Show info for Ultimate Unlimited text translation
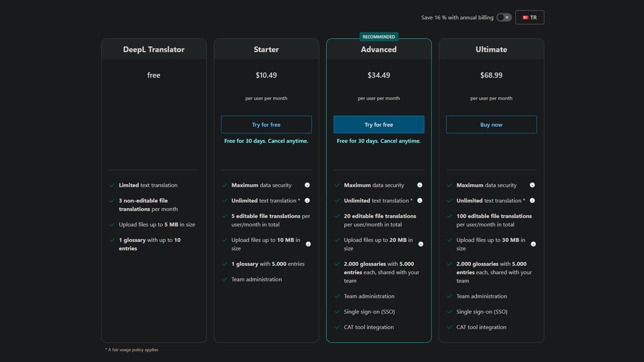This screenshot has height=362, width=644. click(532, 201)
